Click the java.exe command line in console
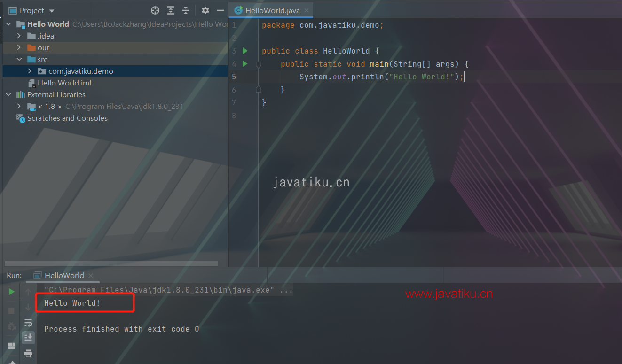The height and width of the screenshot is (364, 622). pyautogui.click(x=159, y=290)
